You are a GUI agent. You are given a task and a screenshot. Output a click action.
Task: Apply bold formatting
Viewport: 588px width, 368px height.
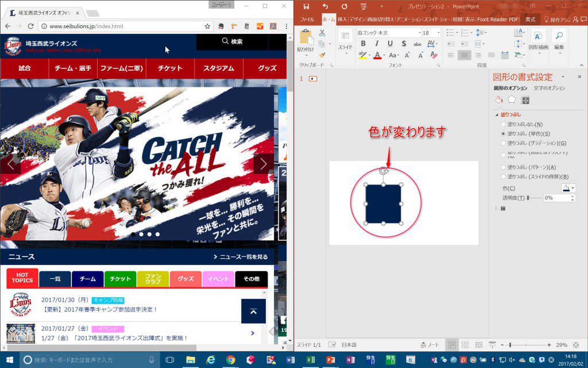tap(363, 44)
